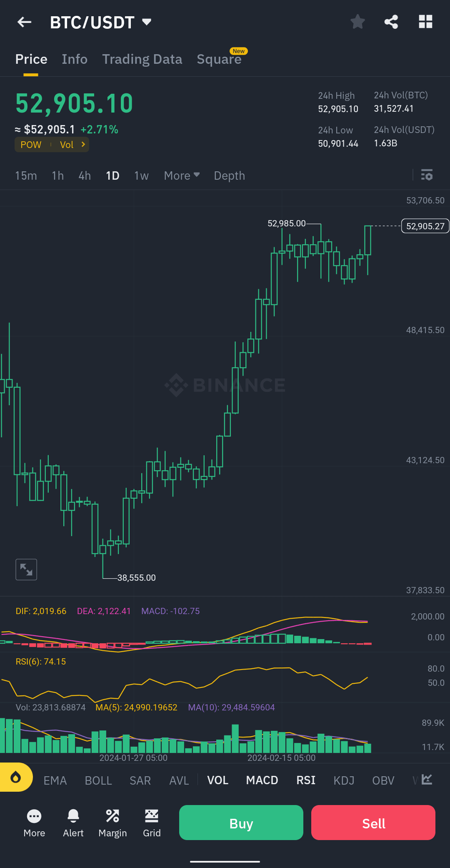Image resolution: width=450 pixels, height=868 pixels.
Task: Expand the More timeframes dropdown
Action: 182,176
